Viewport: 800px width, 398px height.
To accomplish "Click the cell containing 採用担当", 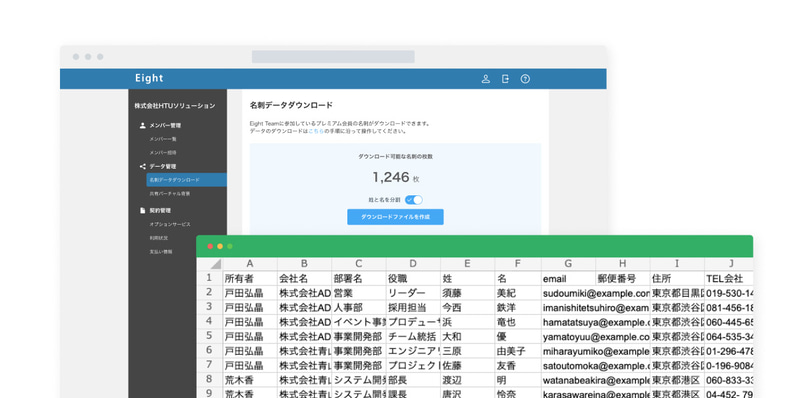I will point(413,308).
